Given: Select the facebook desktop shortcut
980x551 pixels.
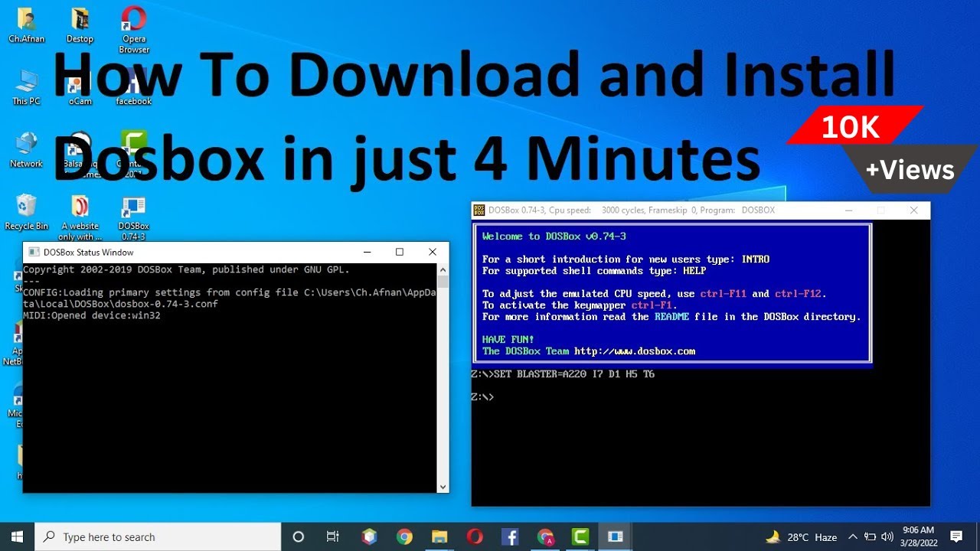Looking at the screenshot, I should [133, 86].
